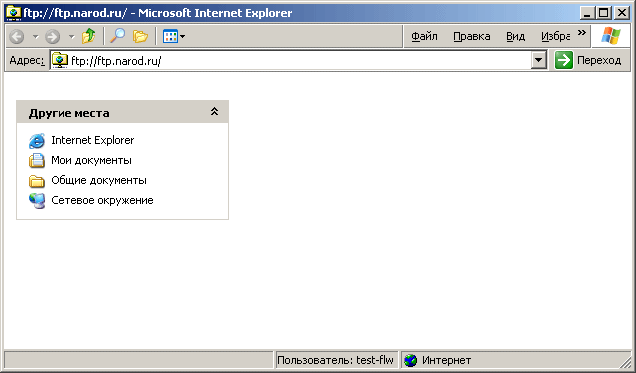Click the Интернет zone status text
This screenshot has height=373, width=636.
tap(447, 360)
